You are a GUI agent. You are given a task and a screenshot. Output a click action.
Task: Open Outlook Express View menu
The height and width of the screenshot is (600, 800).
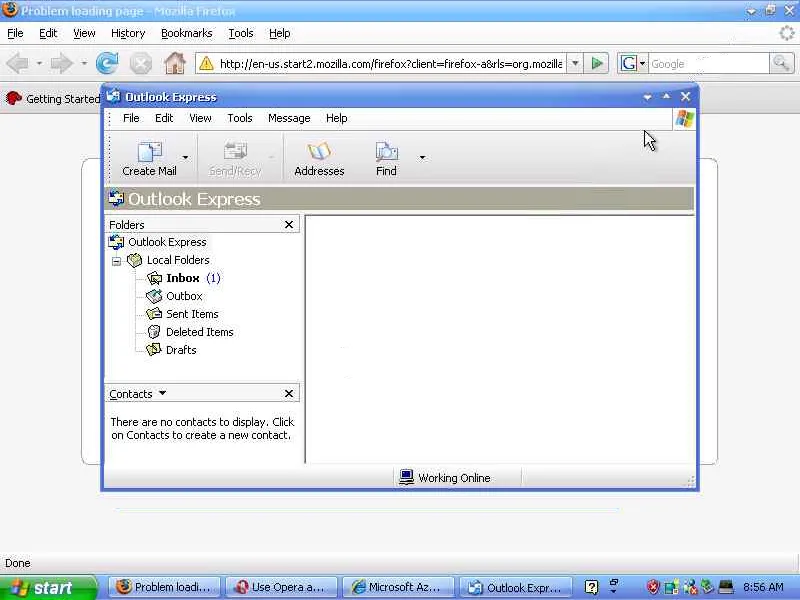tap(200, 118)
